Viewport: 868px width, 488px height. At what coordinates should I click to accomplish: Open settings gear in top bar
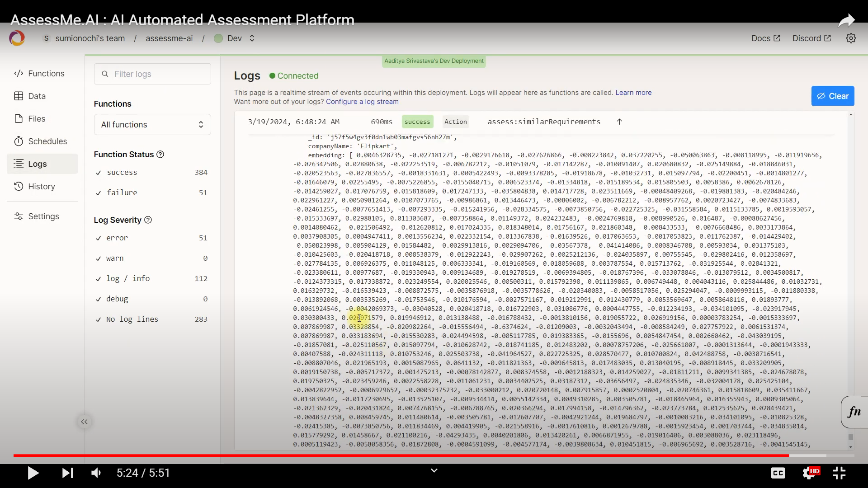point(851,38)
